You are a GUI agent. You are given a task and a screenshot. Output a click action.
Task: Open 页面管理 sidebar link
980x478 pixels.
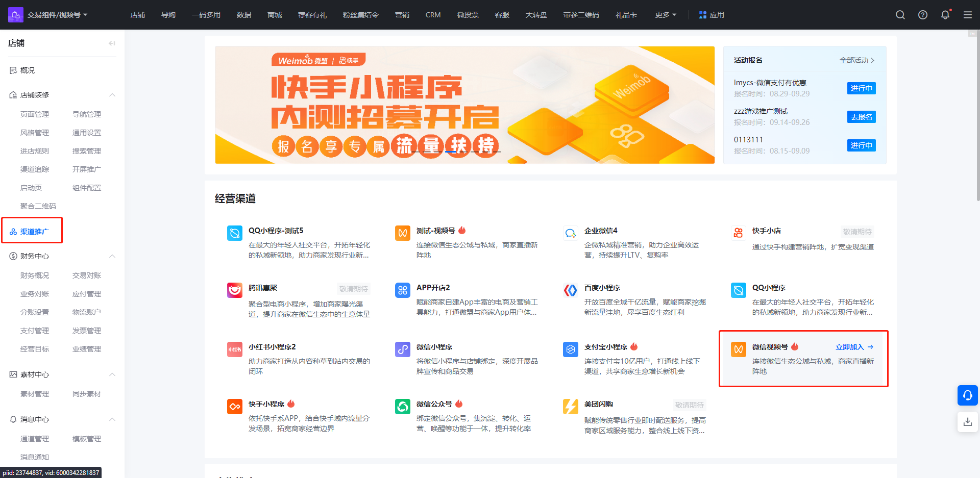tap(35, 114)
